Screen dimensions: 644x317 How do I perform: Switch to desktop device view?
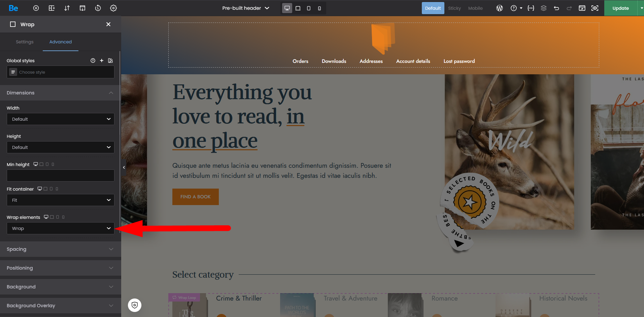pyautogui.click(x=287, y=8)
